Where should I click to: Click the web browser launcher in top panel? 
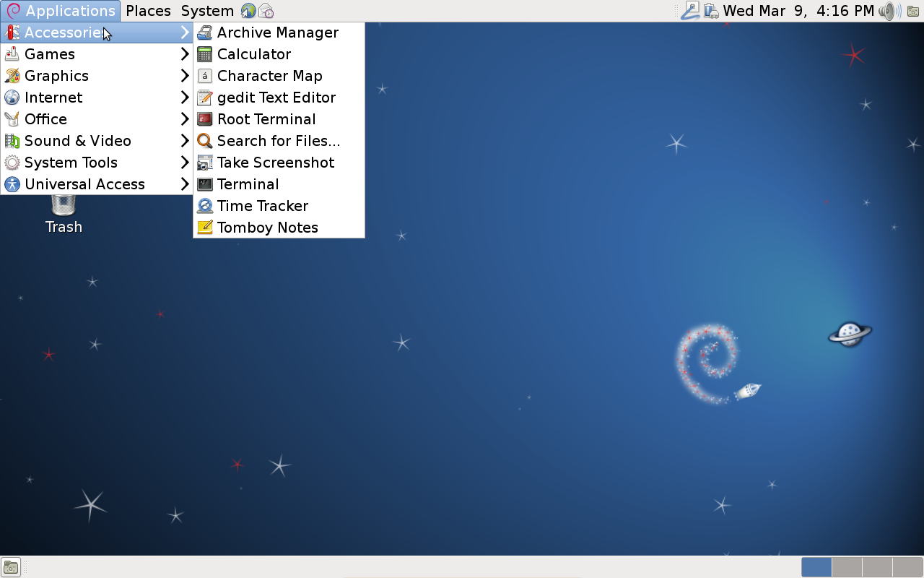(x=248, y=11)
